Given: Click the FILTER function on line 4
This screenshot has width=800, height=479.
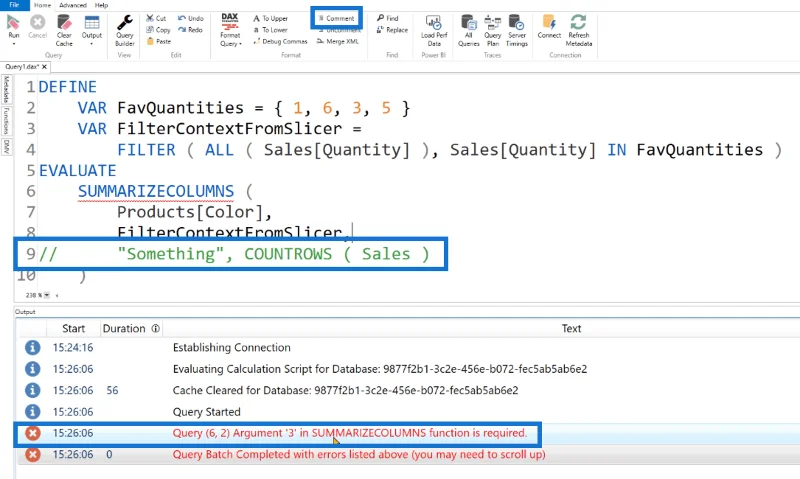Looking at the screenshot, I should tap(146, 149).
